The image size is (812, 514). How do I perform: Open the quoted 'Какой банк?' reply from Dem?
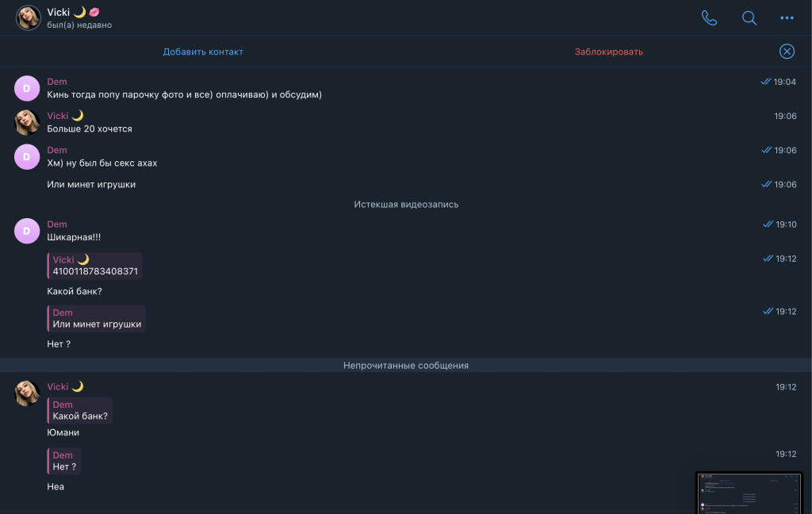click(x=79, y=410)
